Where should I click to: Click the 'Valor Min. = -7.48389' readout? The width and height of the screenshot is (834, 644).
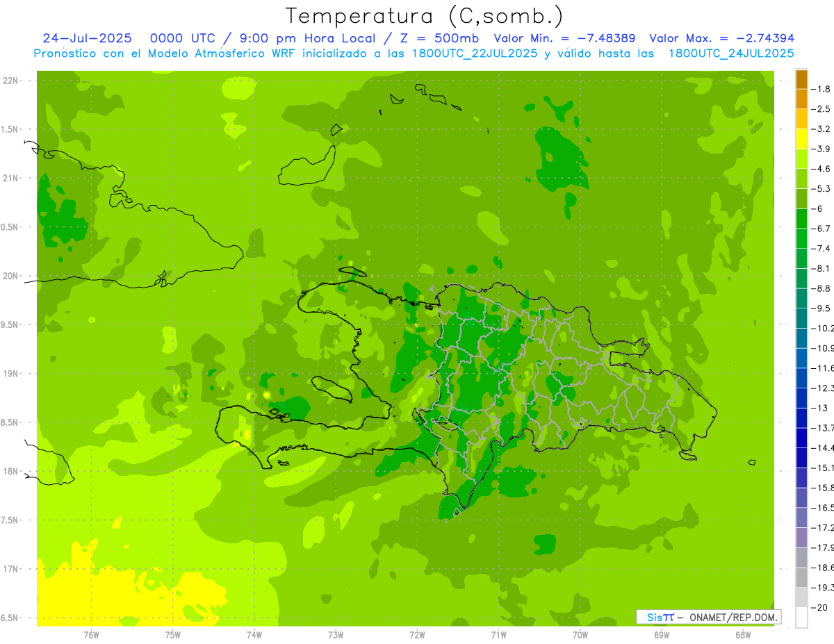click(x=566, y=38)
